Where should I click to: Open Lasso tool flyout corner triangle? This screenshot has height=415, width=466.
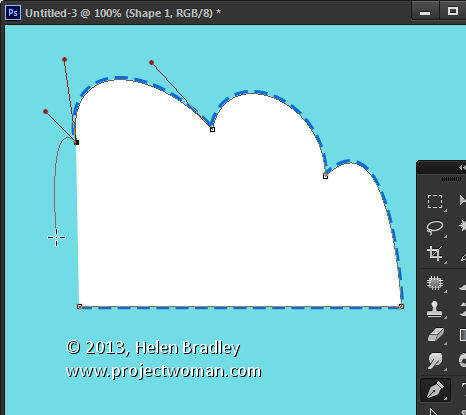click(x=445, y=237)
